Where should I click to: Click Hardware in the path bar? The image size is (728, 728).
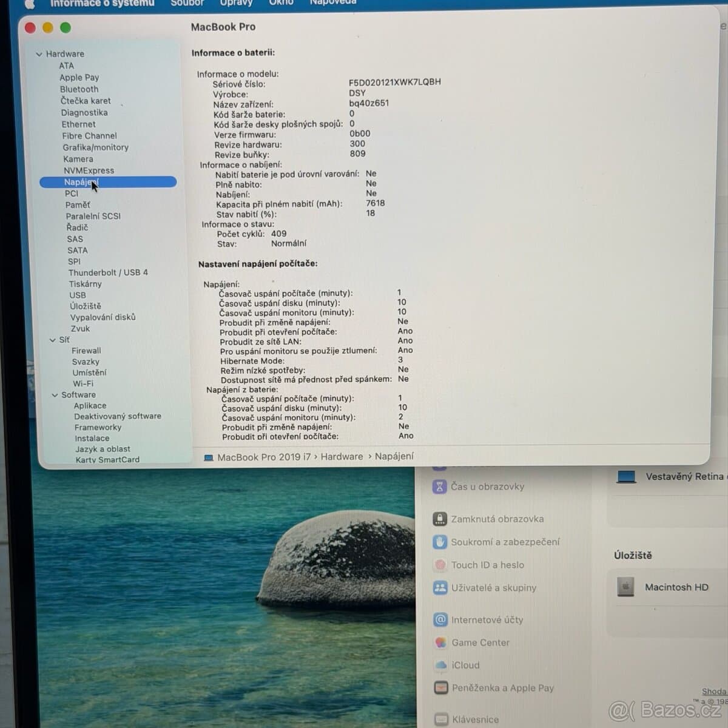coord(342,457)
